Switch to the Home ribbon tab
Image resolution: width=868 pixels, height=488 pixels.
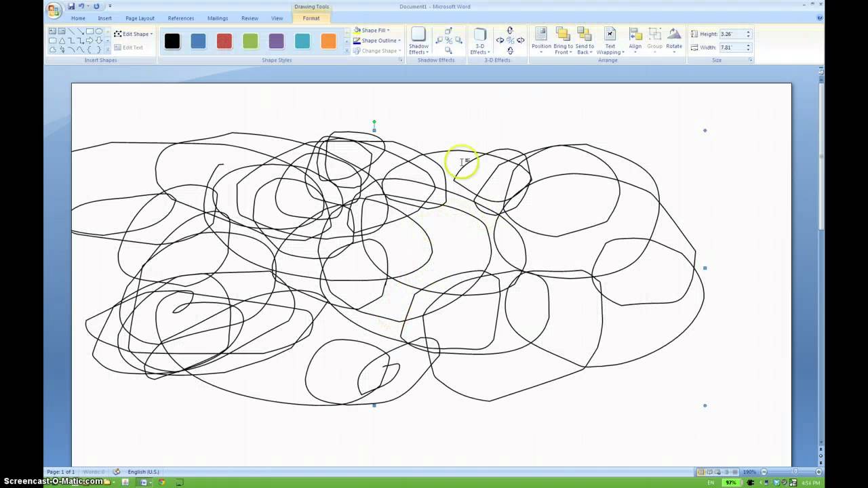(x=77, y=18)
